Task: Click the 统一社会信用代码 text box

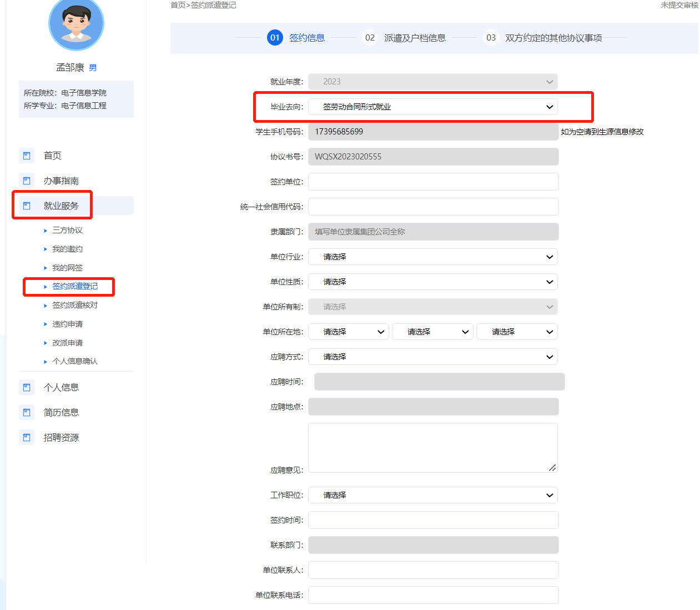Action: point(433,207)
